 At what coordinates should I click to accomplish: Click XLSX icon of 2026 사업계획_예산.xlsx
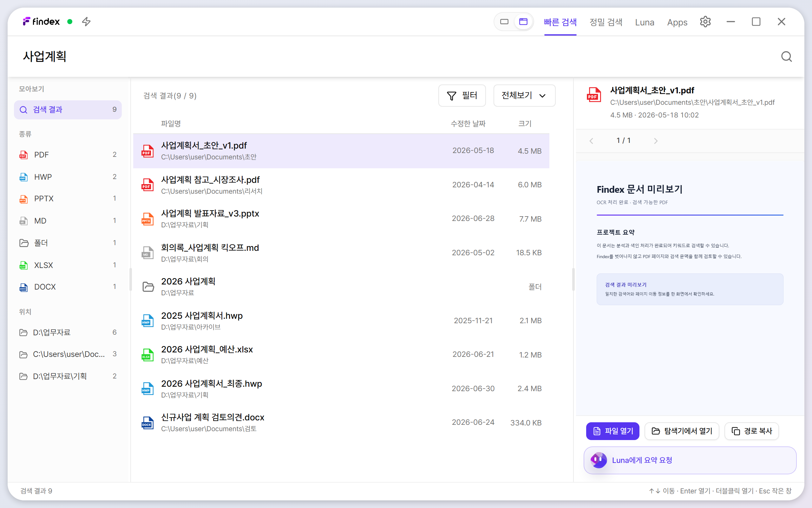(147, 355)
